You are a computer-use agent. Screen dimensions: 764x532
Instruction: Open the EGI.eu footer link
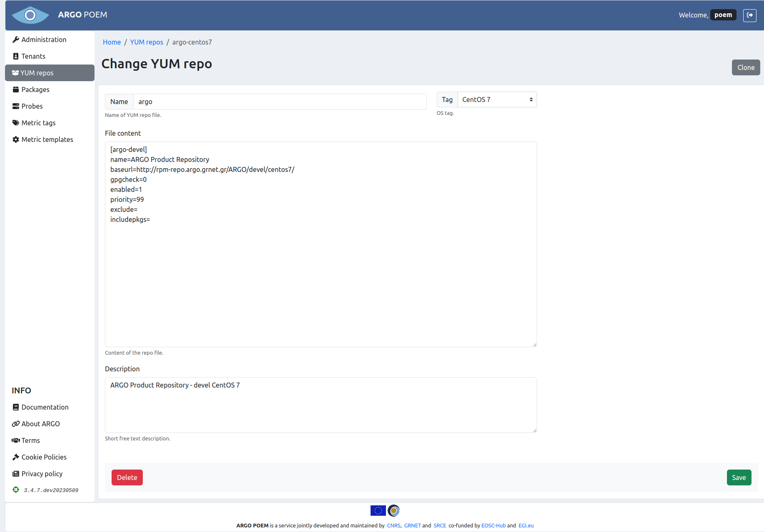click(526, 525)
